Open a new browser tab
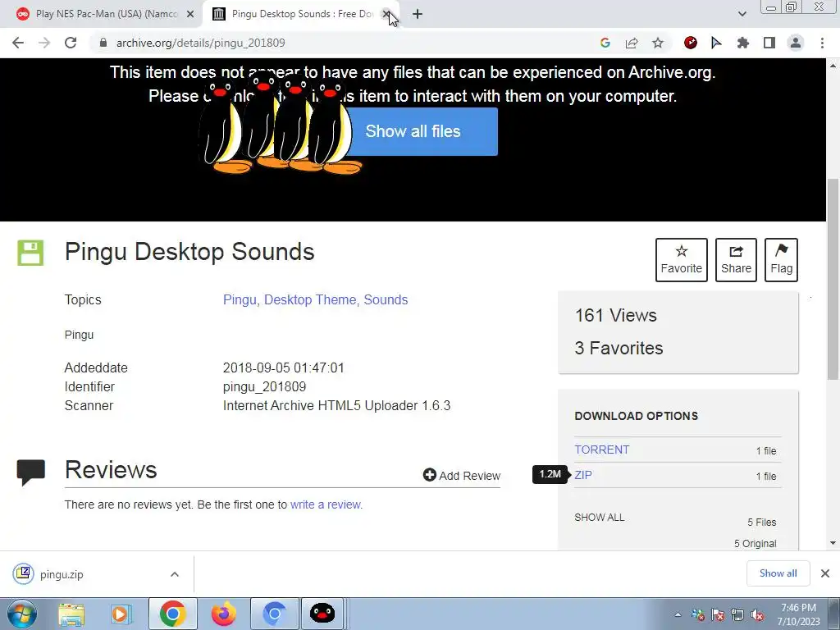This screenshot has width=840, height=630. coord(418,15)
